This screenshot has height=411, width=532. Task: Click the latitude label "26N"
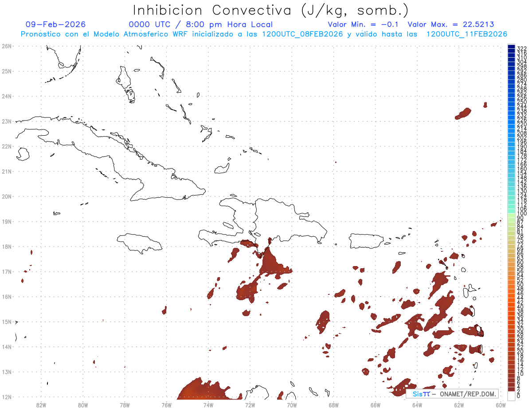pyautogui.click(x=6, y=46)
